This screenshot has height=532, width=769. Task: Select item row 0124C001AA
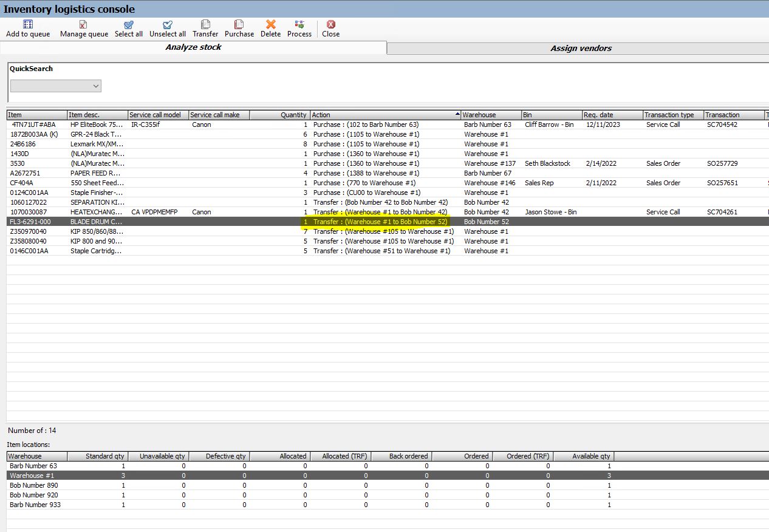click(x=388, y=193)
